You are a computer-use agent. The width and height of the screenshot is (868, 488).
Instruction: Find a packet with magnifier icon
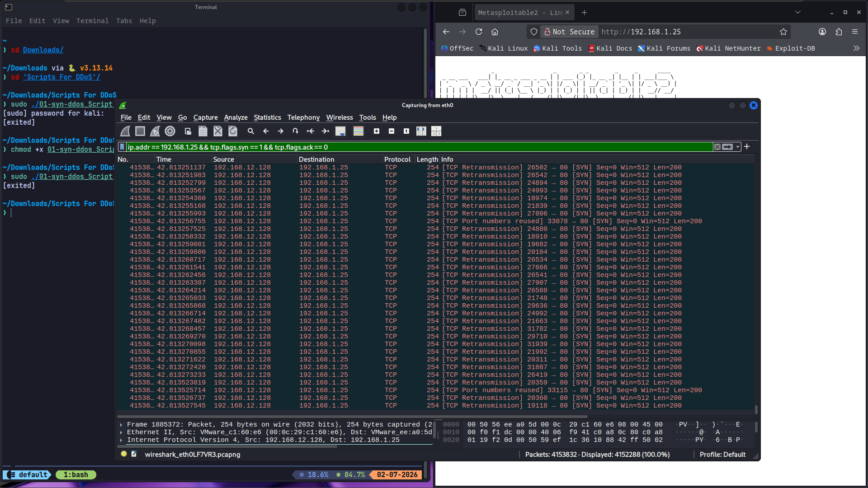point(251,131)
